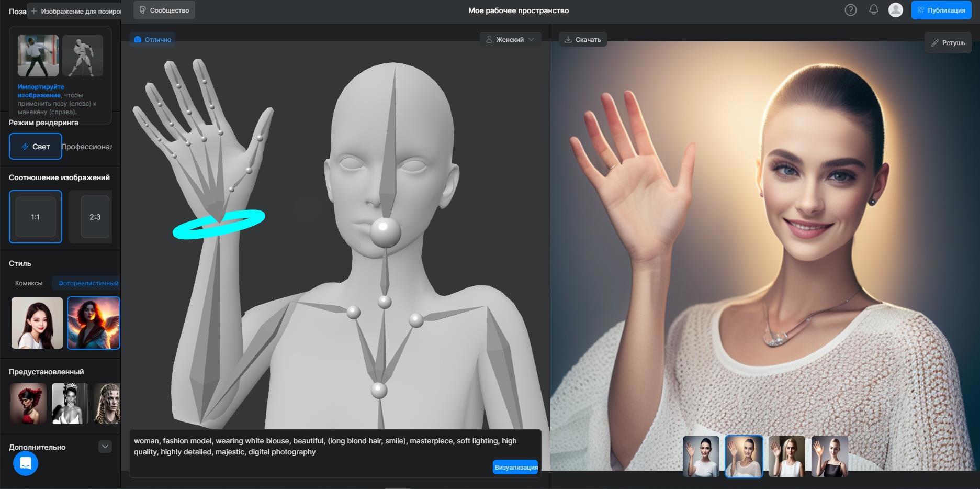Open the user profile avatar
This screenshot has height=489, width=980.
coord(895,10)
